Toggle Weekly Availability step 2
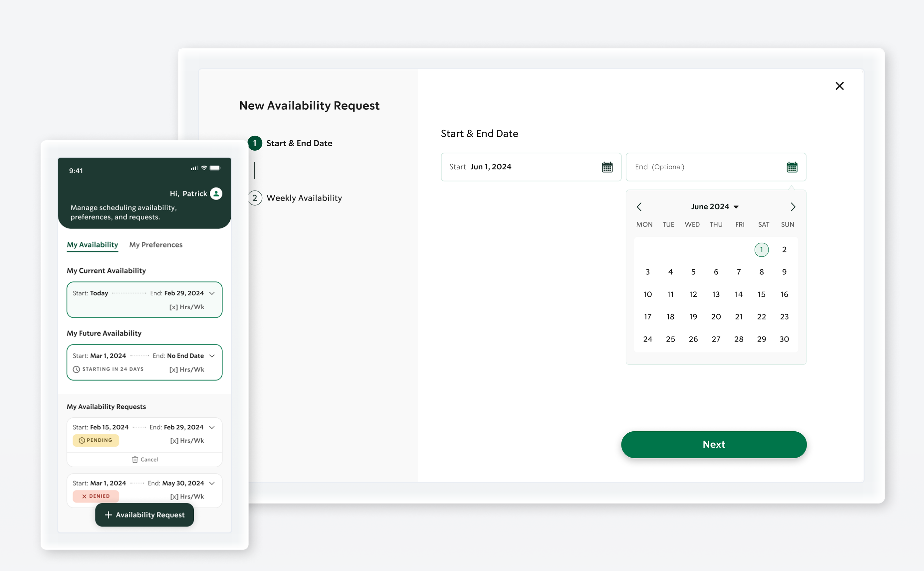Image resolution: width=924 pixels, height=571 pixels. [296, 198]
